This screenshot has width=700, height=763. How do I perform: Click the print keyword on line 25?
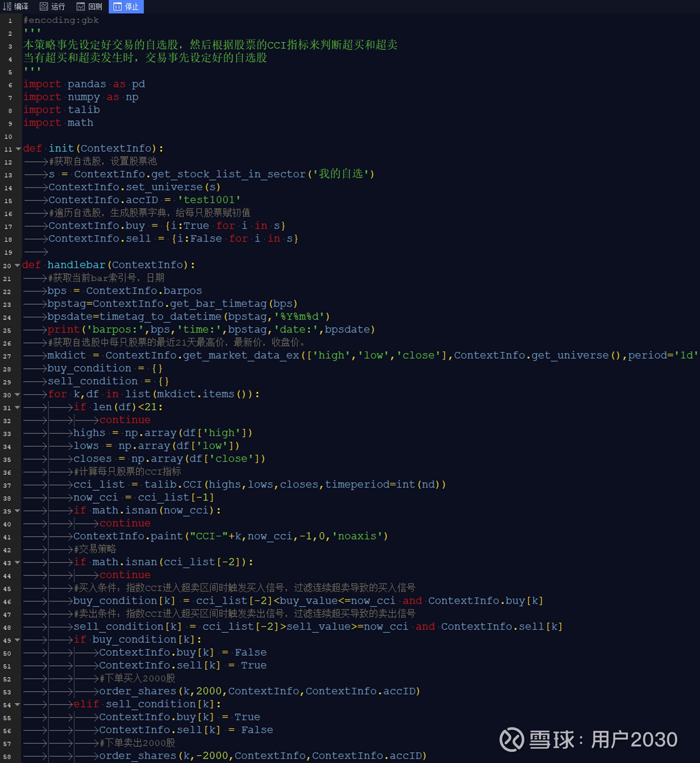(63, 330)
